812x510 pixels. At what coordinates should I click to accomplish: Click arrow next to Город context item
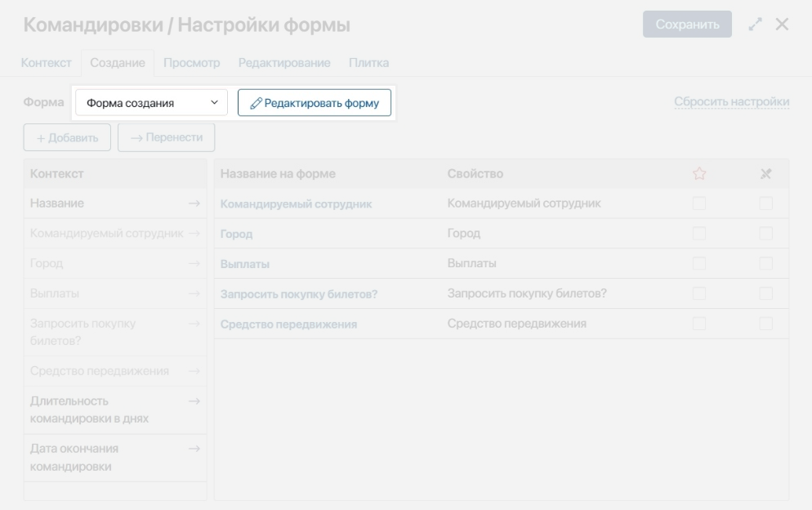(194, 263)
